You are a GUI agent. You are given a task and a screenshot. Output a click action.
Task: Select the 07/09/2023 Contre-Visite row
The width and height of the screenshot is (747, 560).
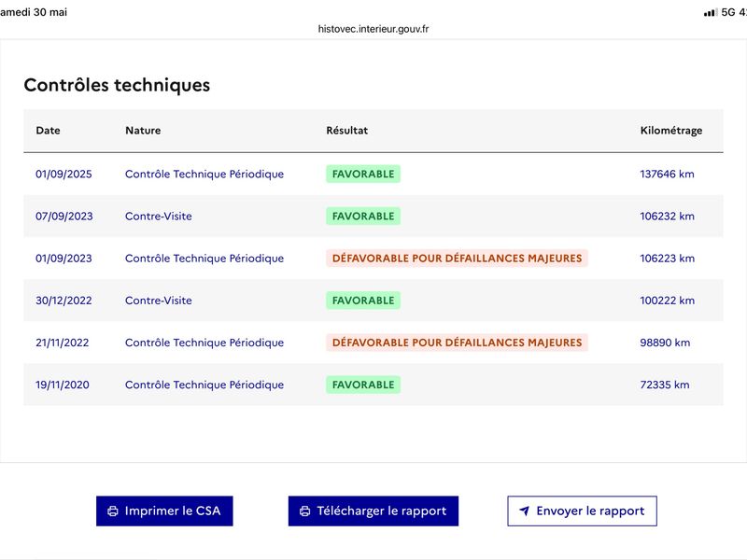373,217
